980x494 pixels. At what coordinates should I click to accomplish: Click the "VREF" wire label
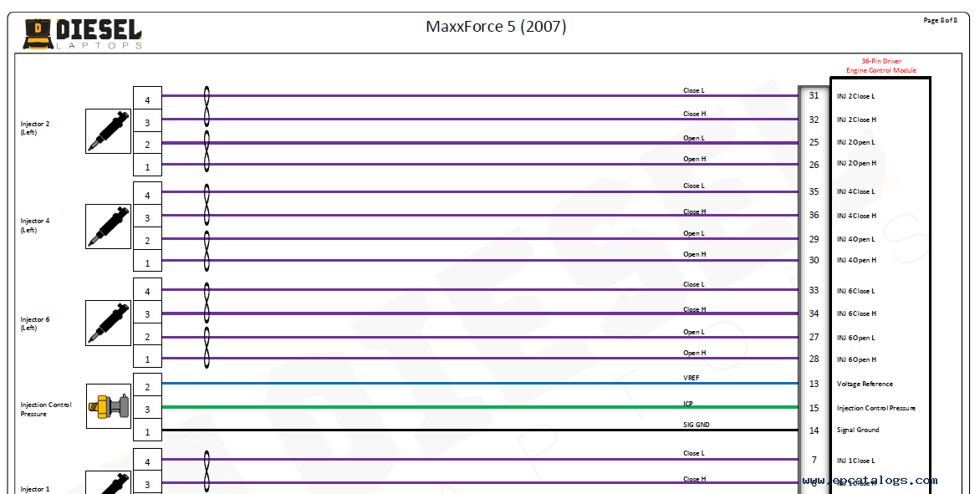(692, 378)
